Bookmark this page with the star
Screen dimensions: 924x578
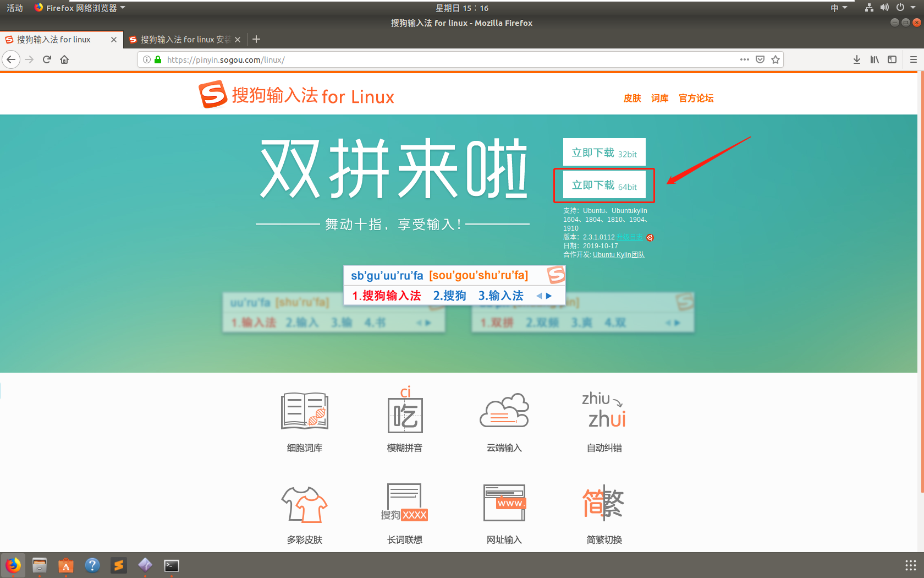776,59
